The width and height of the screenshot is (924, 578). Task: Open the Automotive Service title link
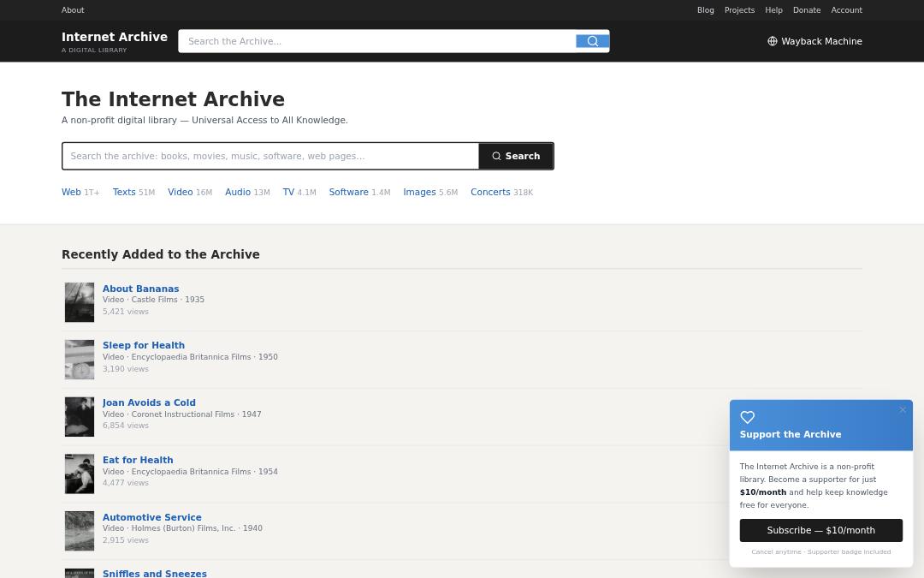click(x=152, y=517)
